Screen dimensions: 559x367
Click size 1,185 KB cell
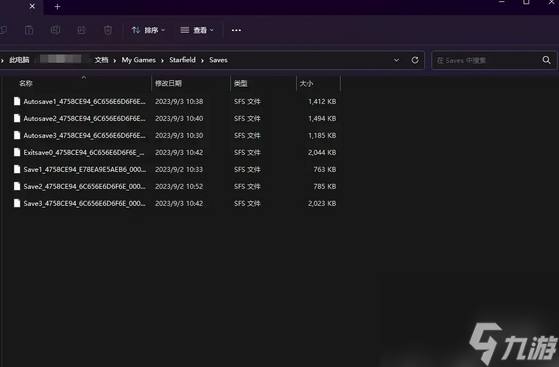[x=322, y=136]
